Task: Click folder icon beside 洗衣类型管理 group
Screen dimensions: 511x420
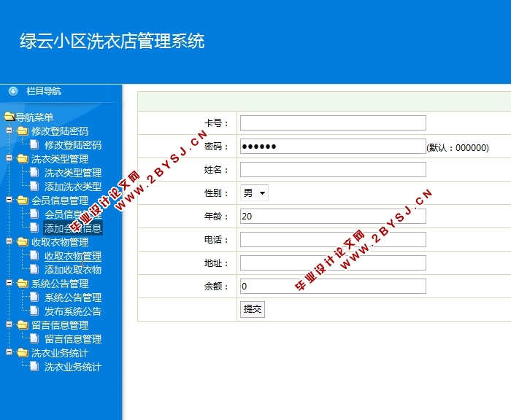Action: click(x=23, y=158)
